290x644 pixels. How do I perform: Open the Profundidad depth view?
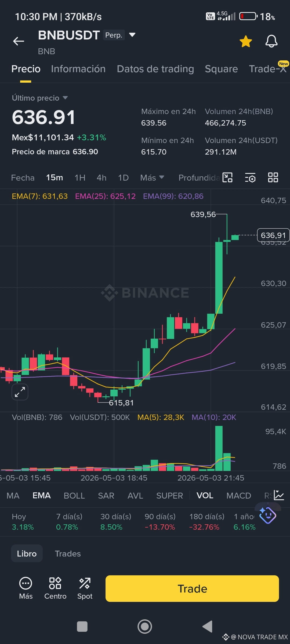tap(199, 178)
